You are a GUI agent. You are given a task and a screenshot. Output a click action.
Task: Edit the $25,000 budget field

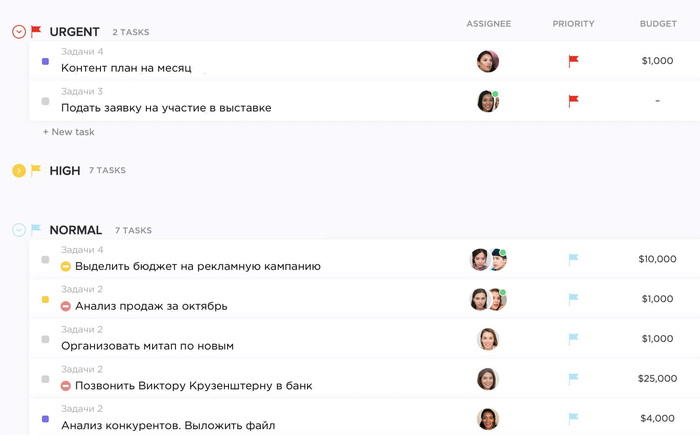click(657, 379)
